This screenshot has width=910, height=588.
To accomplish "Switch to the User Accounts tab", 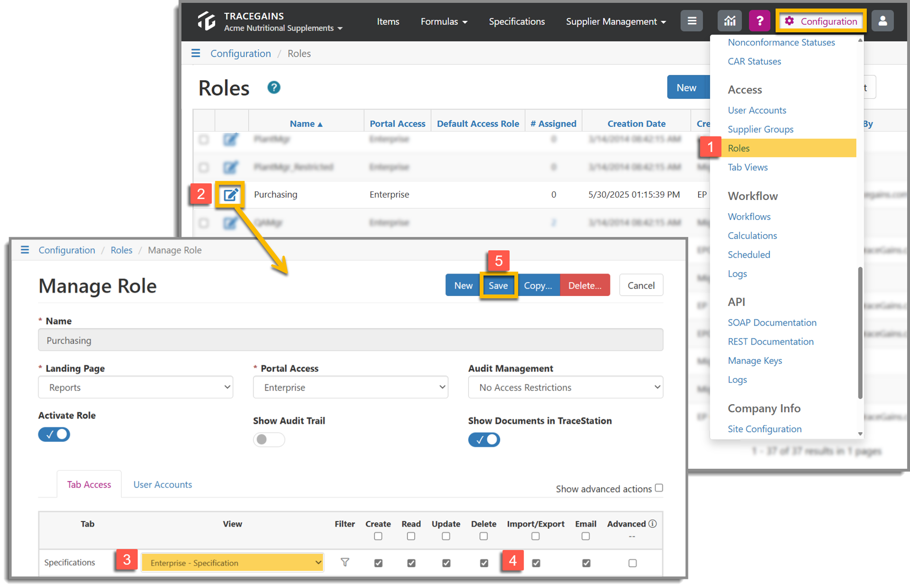I will [x=162, y=484].
